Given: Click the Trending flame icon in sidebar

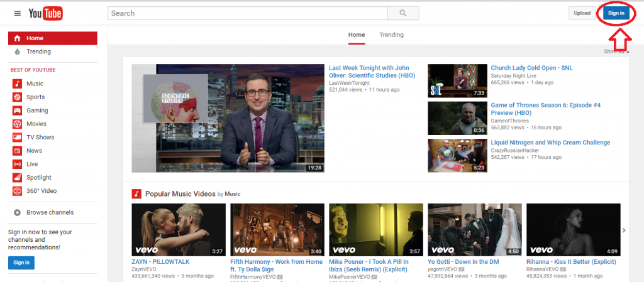Looking at the screenshot, I should [x=17, y=52].
